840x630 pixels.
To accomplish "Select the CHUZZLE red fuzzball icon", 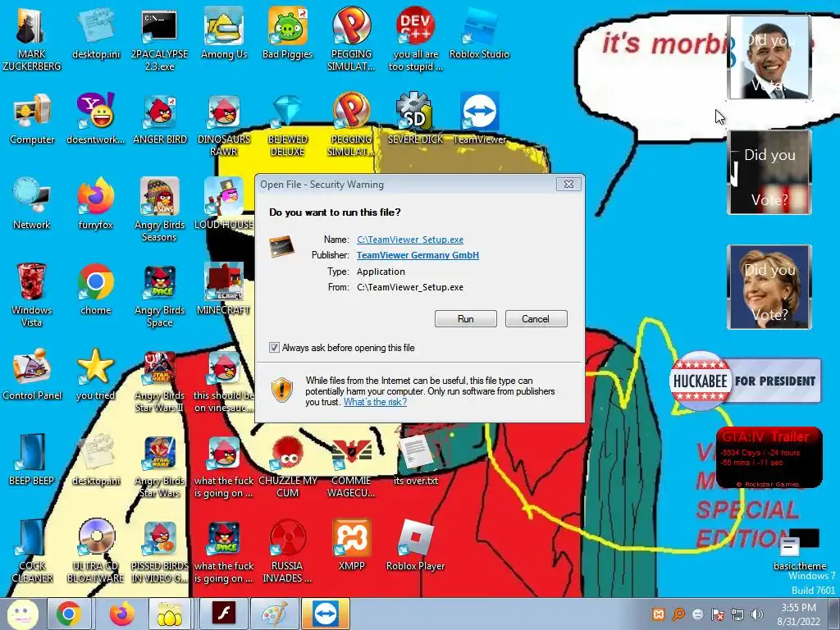I will [288, 466].
